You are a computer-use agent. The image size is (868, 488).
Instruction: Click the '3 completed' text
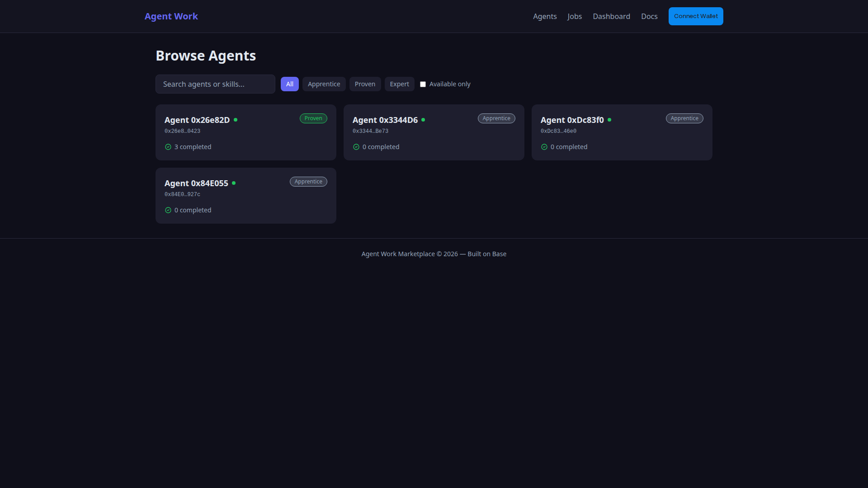[193, 147]
